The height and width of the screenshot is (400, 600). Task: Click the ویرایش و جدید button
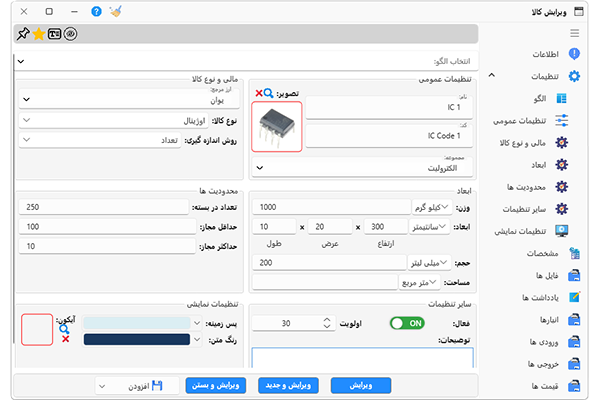point(288,385)
